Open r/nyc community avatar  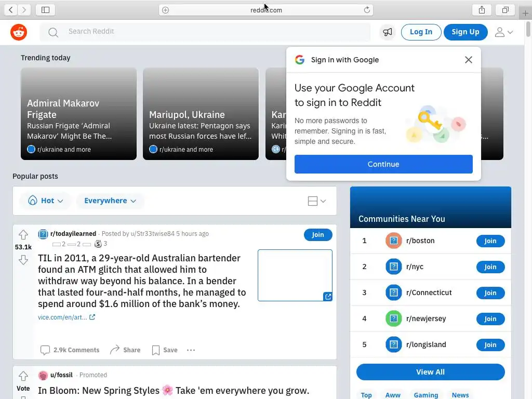pos(394,267)
